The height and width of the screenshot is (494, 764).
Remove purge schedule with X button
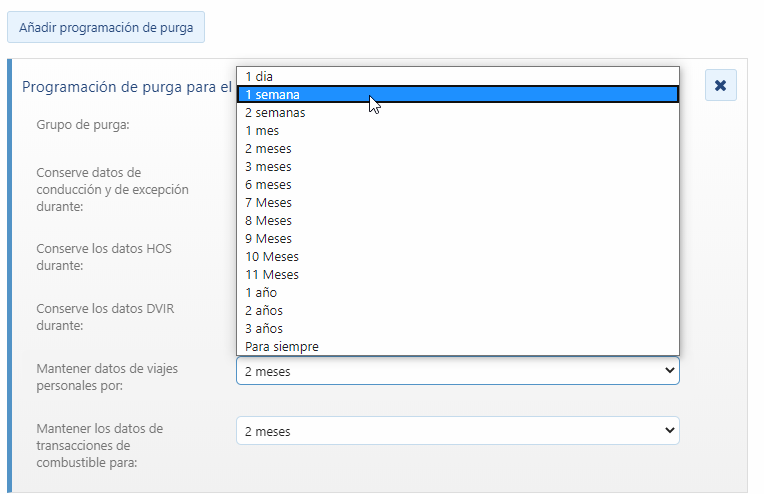[x=721, y=85]
